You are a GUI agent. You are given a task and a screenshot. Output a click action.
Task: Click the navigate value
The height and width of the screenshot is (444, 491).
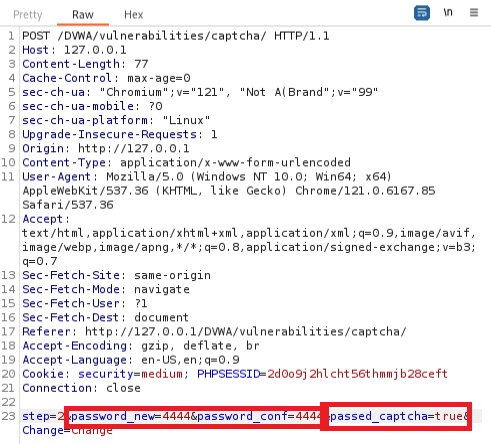pyautogui.click(x=162, y=289)
